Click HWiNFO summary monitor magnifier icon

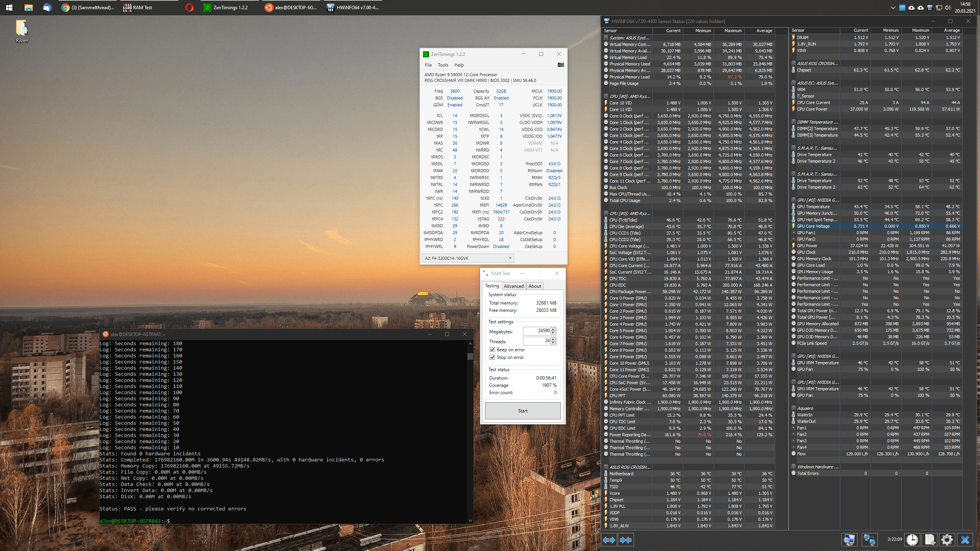click(x=849, y=540)
